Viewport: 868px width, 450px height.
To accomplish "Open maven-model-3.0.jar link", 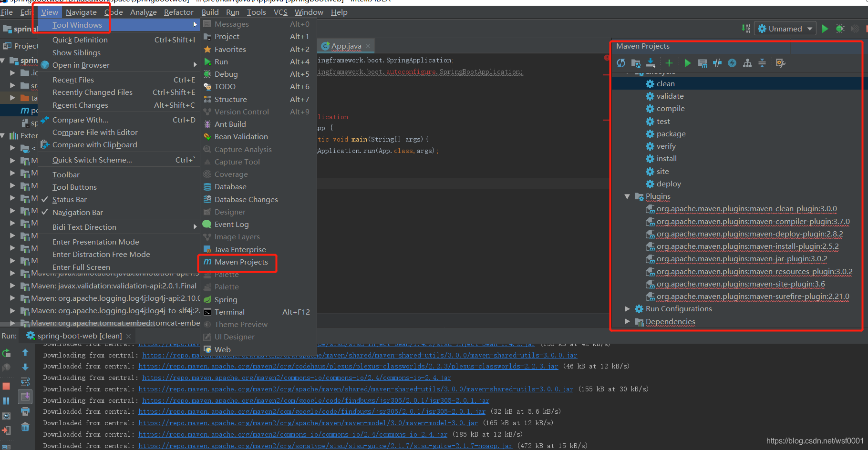I will click(308, 423).
